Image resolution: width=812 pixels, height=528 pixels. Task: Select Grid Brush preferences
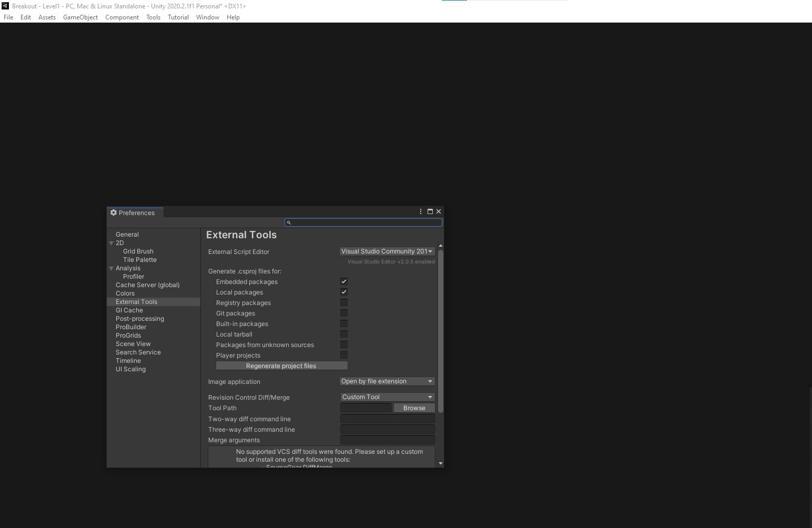tap(138, 251)
